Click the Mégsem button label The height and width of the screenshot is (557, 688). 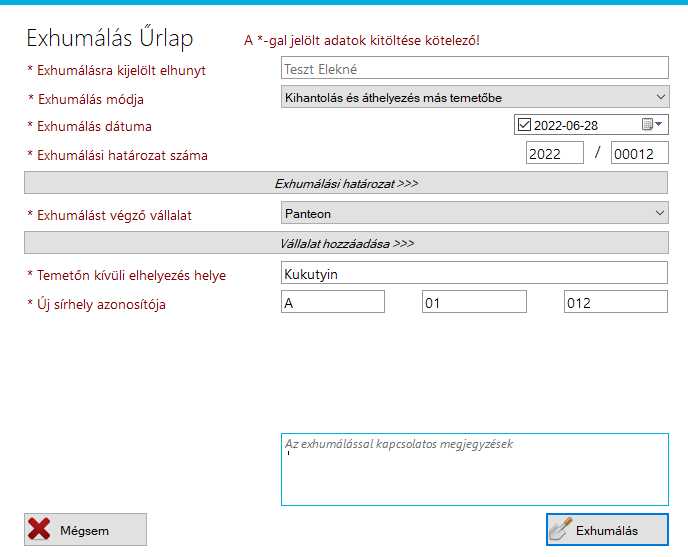[x=85, y=530]
